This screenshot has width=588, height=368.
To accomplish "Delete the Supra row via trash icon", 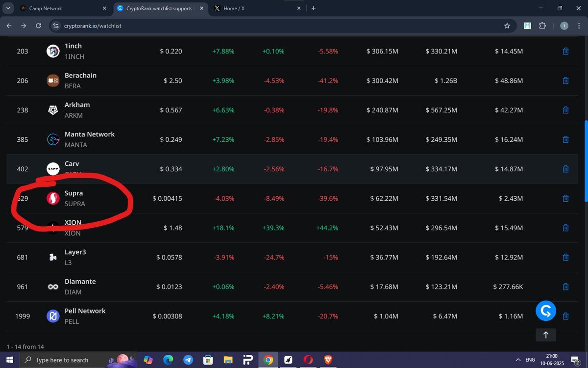I will [x=565, y=198].
